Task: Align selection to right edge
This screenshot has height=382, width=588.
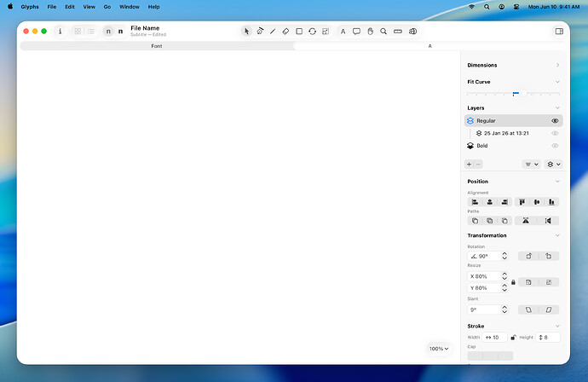Action: click(x=504, y=202)
